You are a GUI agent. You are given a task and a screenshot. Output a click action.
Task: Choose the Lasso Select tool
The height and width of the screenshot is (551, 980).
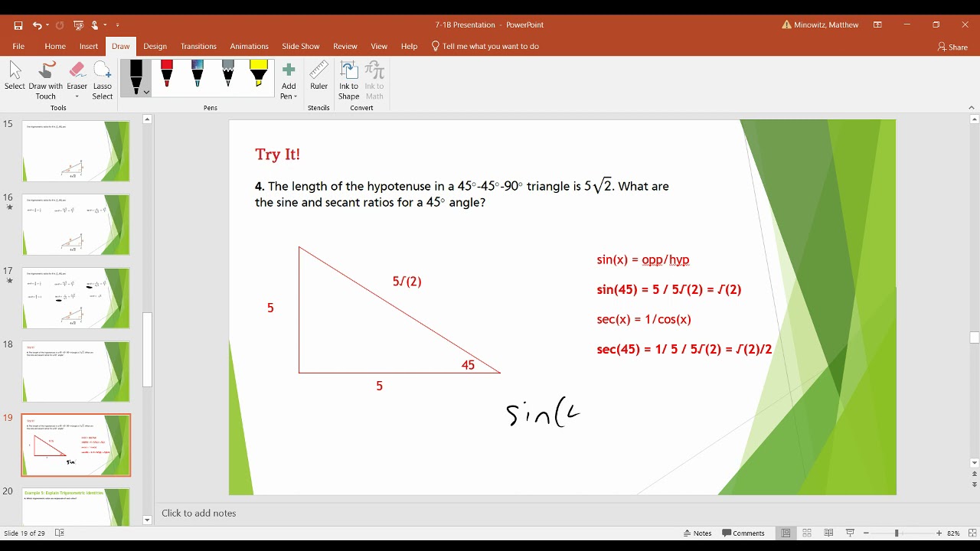point(103,80)
